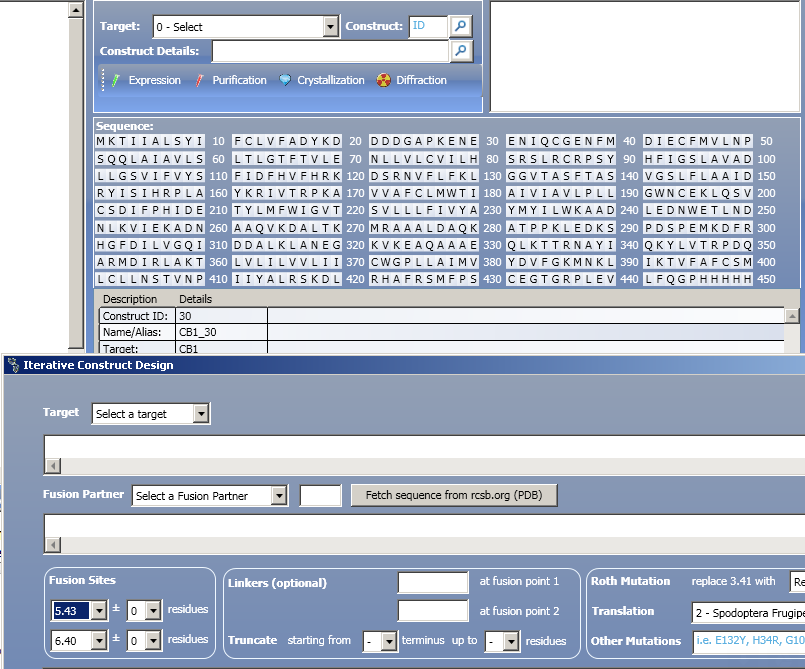
Task: Click sequence block LFQGPHHHHH
Action: [698, 279]
